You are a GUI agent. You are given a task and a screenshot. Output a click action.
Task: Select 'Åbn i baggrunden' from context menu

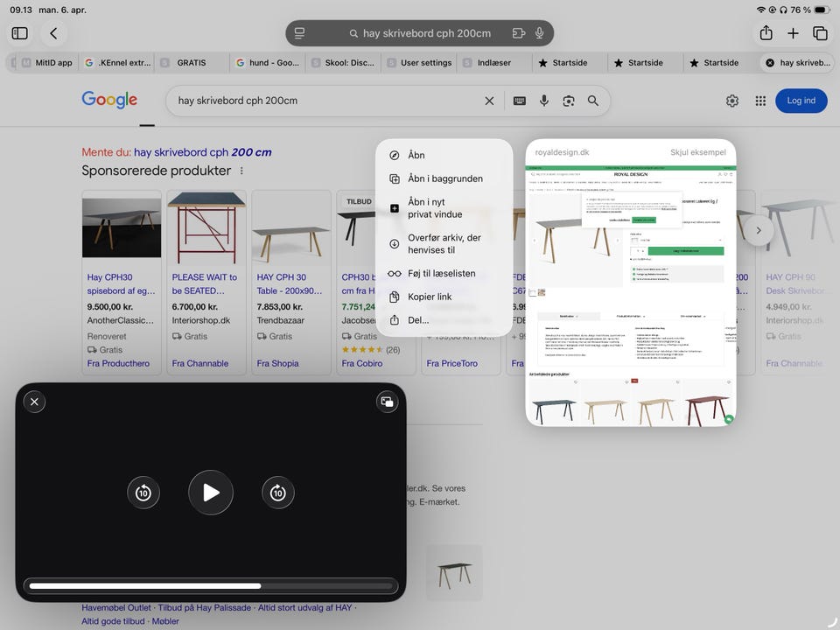444,178
